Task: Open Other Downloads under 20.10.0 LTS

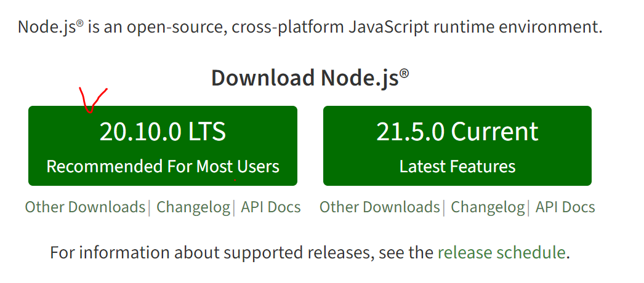Action: click(x=85, y=207)
